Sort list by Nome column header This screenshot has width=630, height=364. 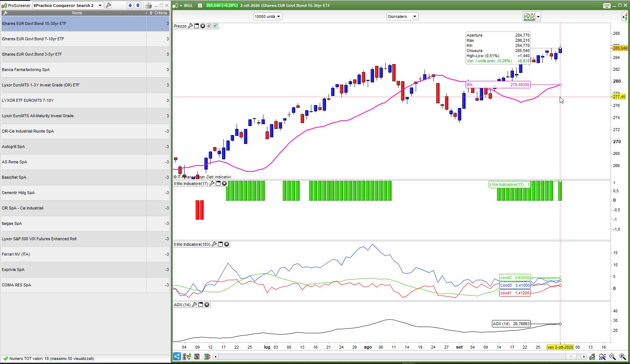click(77, 13)
